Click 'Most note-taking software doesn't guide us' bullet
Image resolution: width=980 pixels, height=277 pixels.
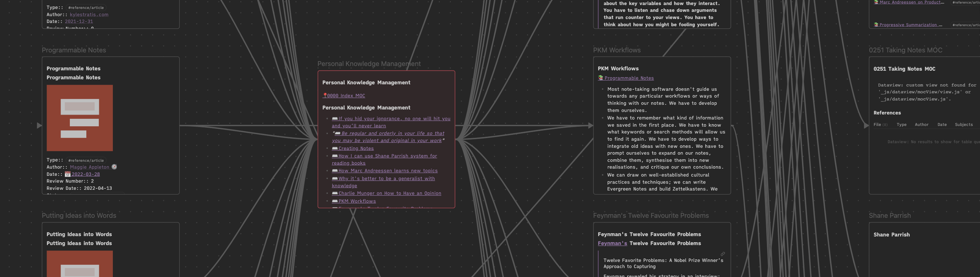coord(663,100)
